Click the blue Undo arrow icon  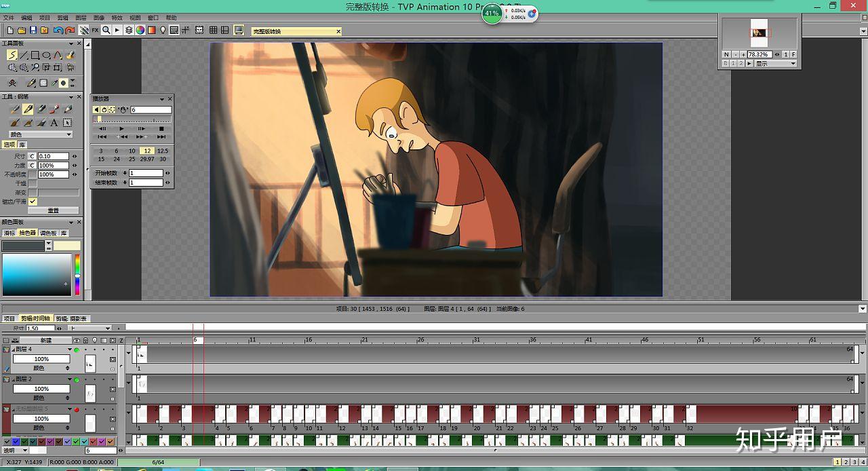pyautogui.click(x=58, y=31)
